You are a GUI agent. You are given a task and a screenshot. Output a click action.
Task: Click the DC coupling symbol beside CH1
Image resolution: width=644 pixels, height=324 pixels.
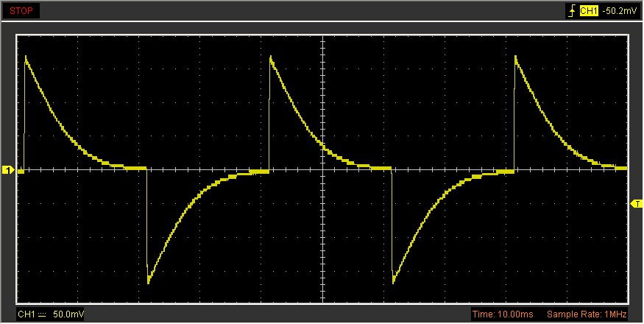pos(42,315)
